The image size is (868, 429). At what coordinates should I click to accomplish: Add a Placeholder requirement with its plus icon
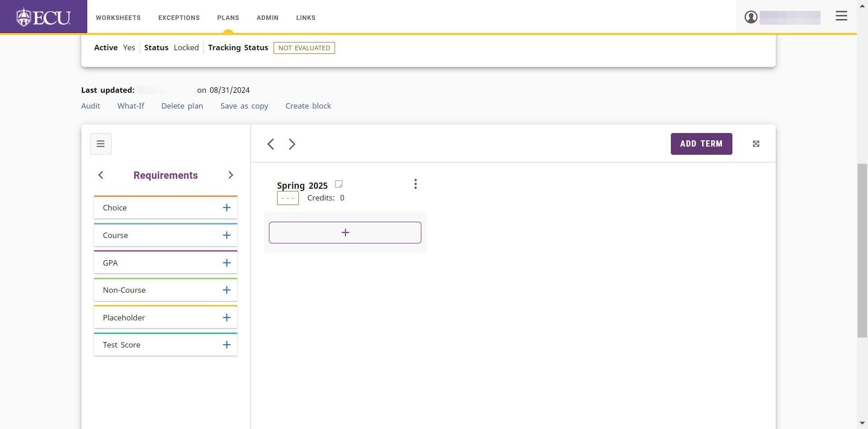click(226, 318)
